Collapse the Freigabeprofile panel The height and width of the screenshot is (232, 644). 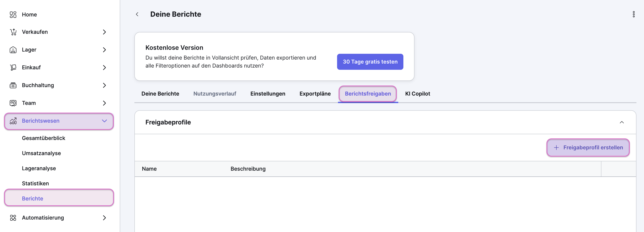[x=622, y=122]
